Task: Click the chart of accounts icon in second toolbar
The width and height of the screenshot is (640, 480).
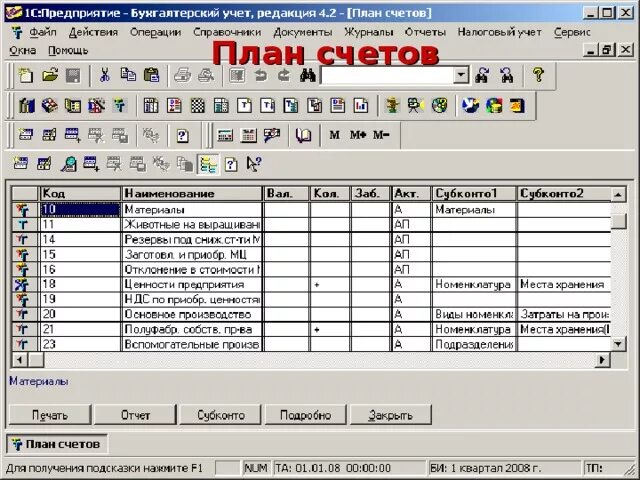Action: pos(119,106)
